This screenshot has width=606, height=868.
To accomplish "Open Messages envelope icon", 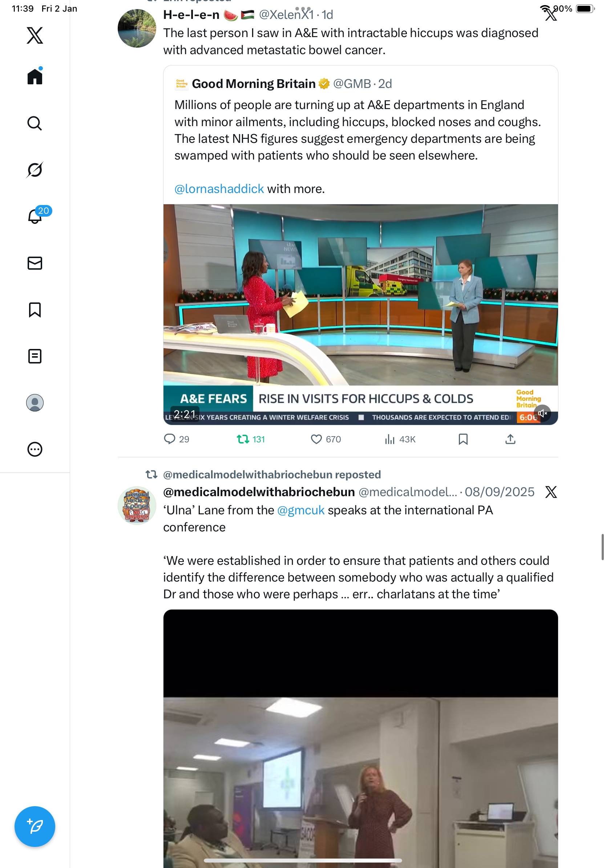I will tap(35, 263).
